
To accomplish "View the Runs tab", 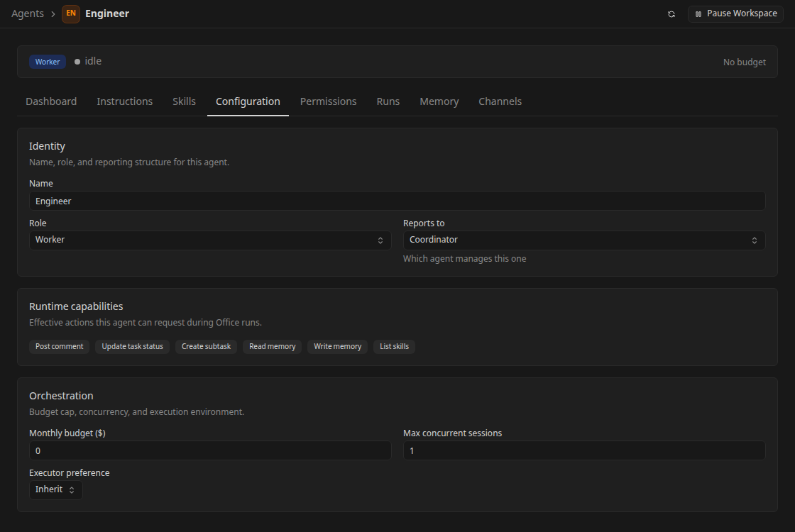I will tap(388, 101).
